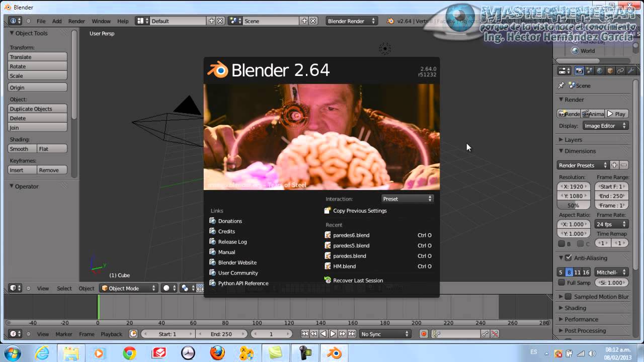Open the File menu
The height and width of the screenshot is (362, 644).
[41, 21]
